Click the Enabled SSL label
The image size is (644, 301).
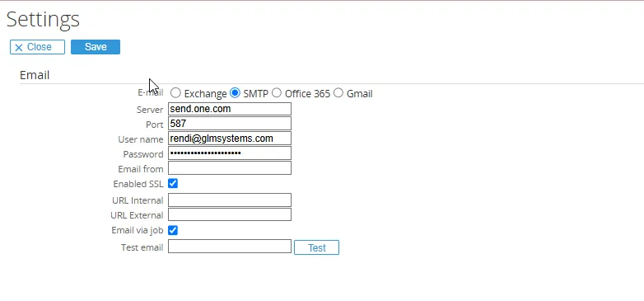[x=138, y=184]
